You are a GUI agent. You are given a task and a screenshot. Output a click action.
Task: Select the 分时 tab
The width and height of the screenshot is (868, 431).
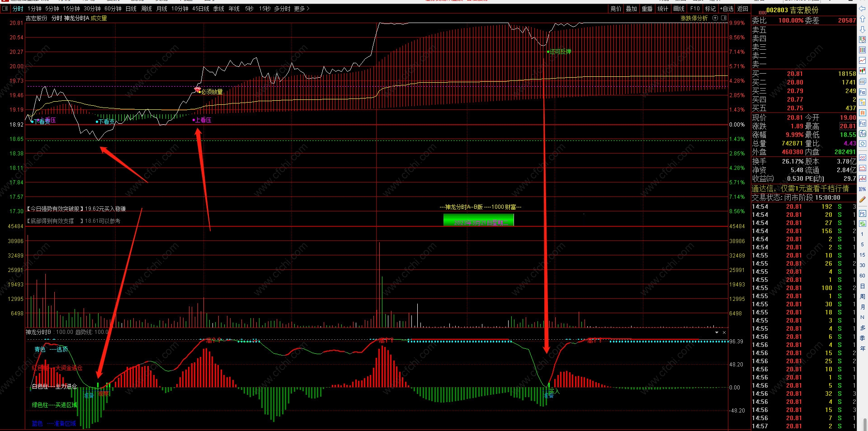(x=18, y=9)
